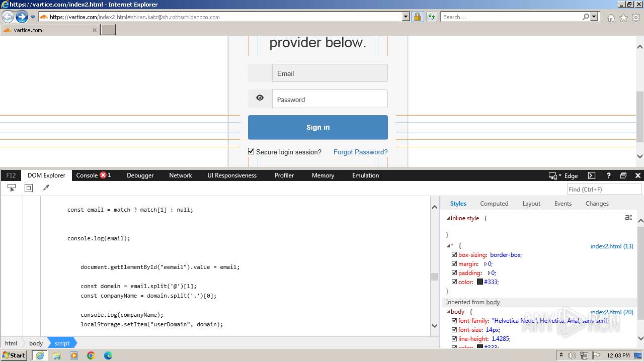
Task: Select the Changes pane tab
Action: pos(597,204)
